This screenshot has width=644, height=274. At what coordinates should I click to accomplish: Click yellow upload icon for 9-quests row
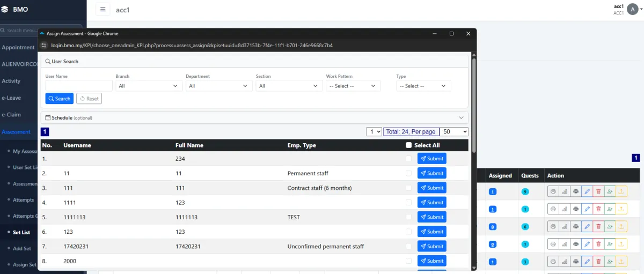click(x=621, y=191)
